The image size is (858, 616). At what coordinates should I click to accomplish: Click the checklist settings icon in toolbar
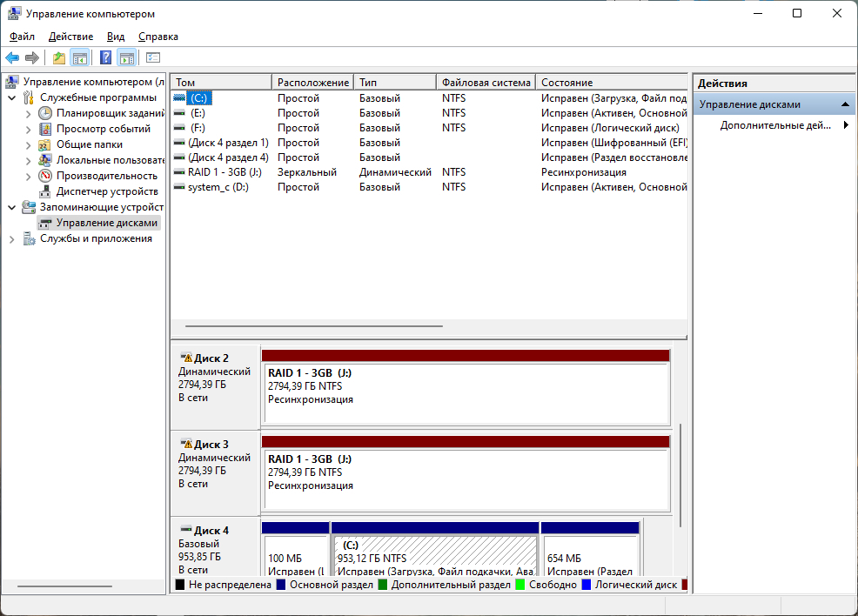[153, 58]
